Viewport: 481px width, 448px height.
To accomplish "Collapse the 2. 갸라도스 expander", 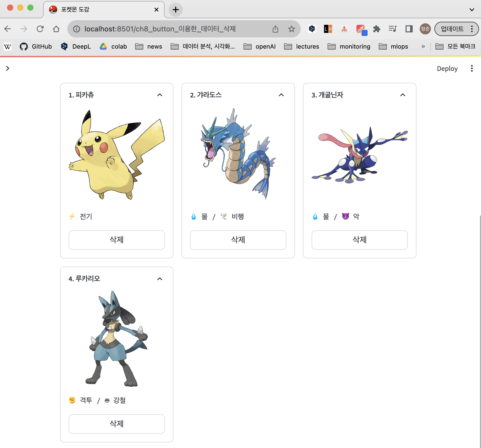I will (x=281, y=95).
